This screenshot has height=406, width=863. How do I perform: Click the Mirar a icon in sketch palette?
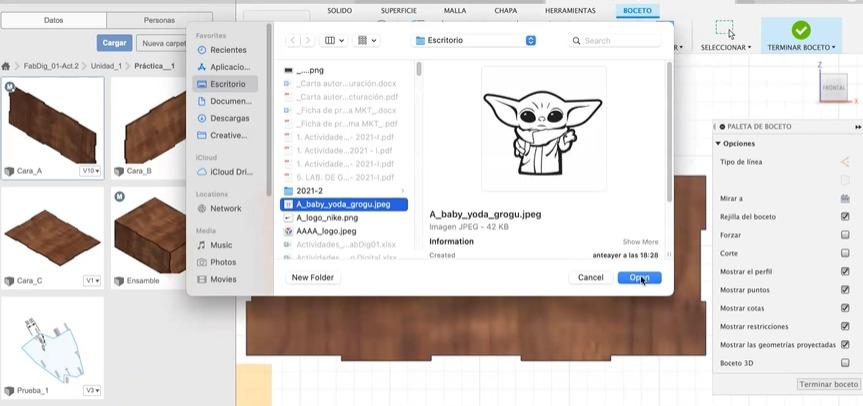(845, 199)
